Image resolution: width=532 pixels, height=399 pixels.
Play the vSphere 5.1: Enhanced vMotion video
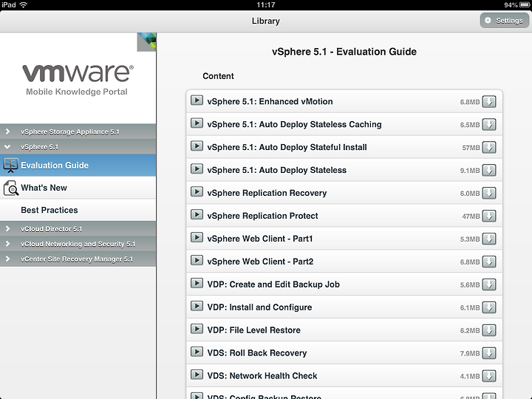pos(197,100)
